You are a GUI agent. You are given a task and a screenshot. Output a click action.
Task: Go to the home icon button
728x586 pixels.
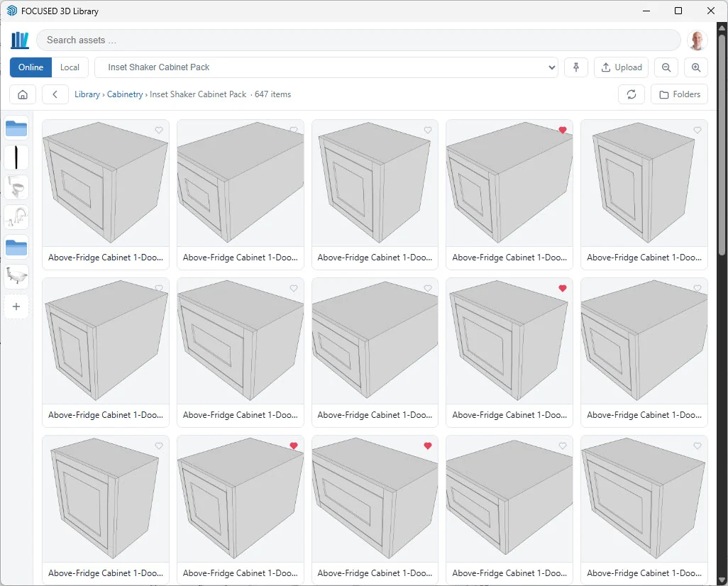click(x=23, y=94)
